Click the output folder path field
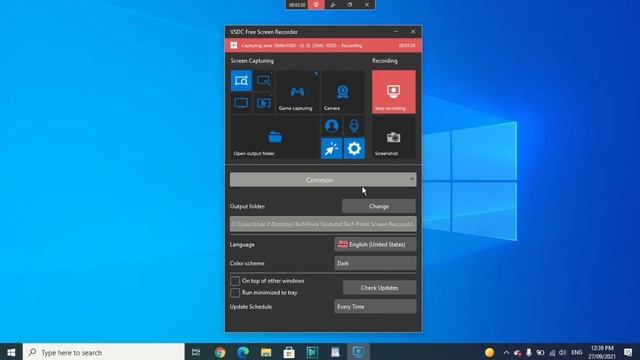 coord(323,224)
